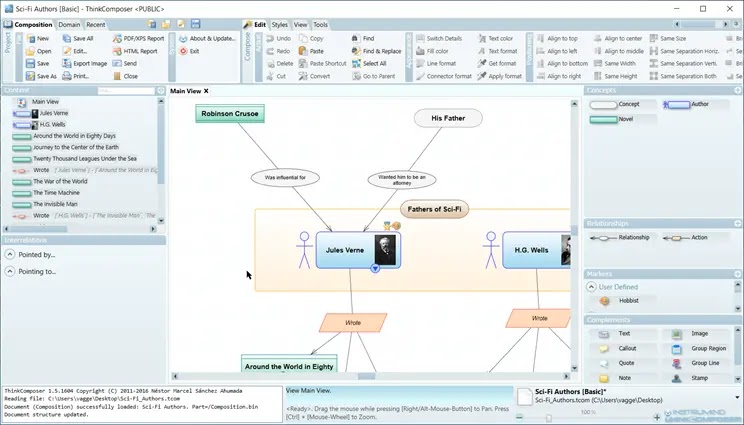The height and width of the screenshot is (425, 744).
Task: Open Connector format
Action: point(444,76)
